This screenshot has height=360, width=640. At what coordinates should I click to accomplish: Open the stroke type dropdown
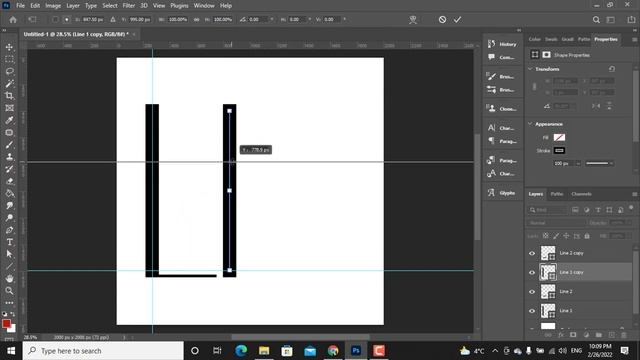(x=600, y=163)
